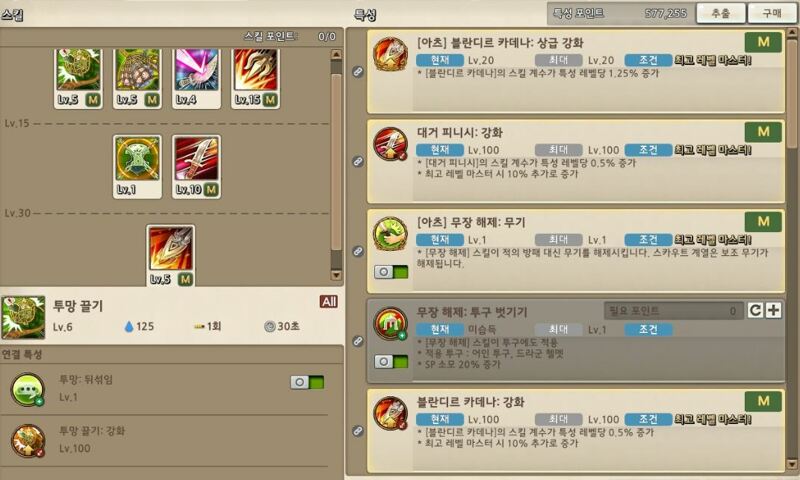Click the 구매 button
Image resolution: width=800 pixels, height=480 pixels.
(772, 13)
